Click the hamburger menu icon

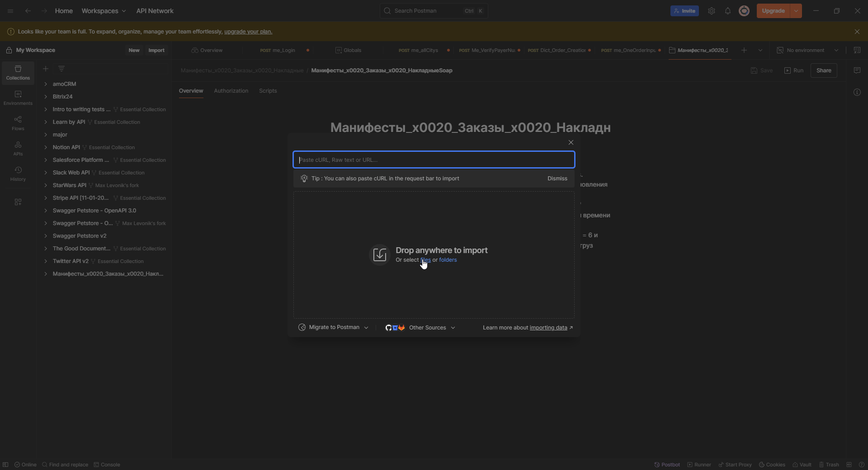point(10,11)
